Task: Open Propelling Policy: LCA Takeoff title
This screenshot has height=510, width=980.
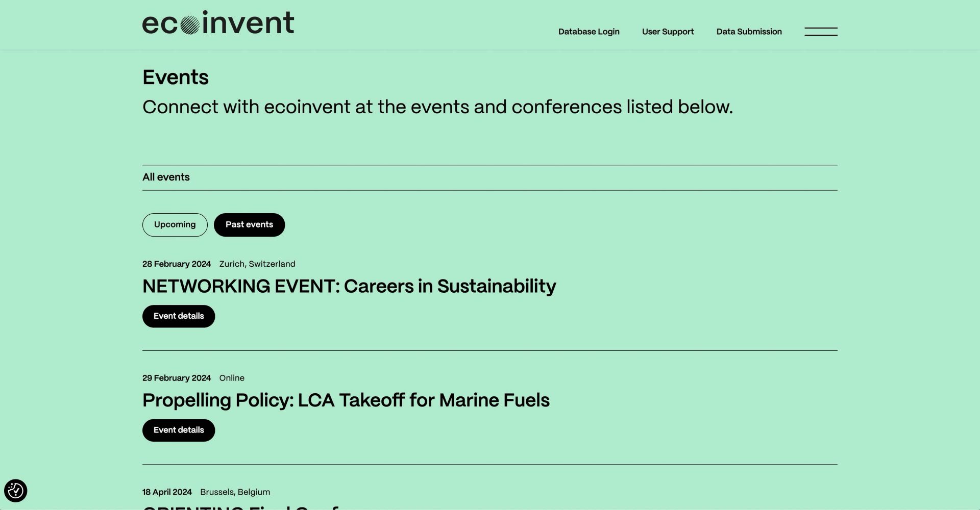Action: click(x=346, y=400)
